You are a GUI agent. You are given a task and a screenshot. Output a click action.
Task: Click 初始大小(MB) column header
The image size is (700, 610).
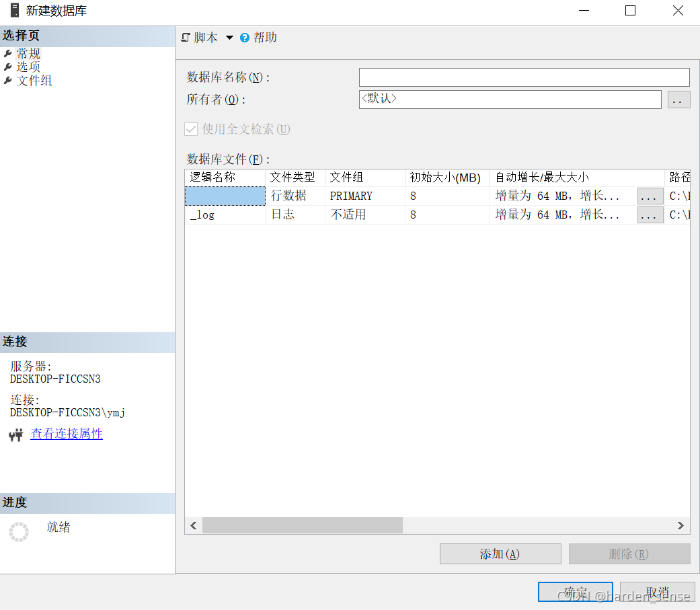pos(447,178)
